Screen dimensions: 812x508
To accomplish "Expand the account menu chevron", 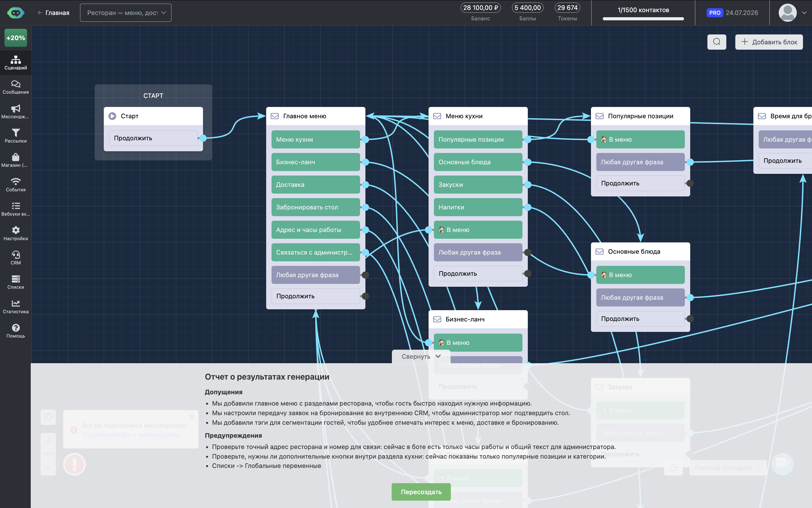I will click(804, 13).
